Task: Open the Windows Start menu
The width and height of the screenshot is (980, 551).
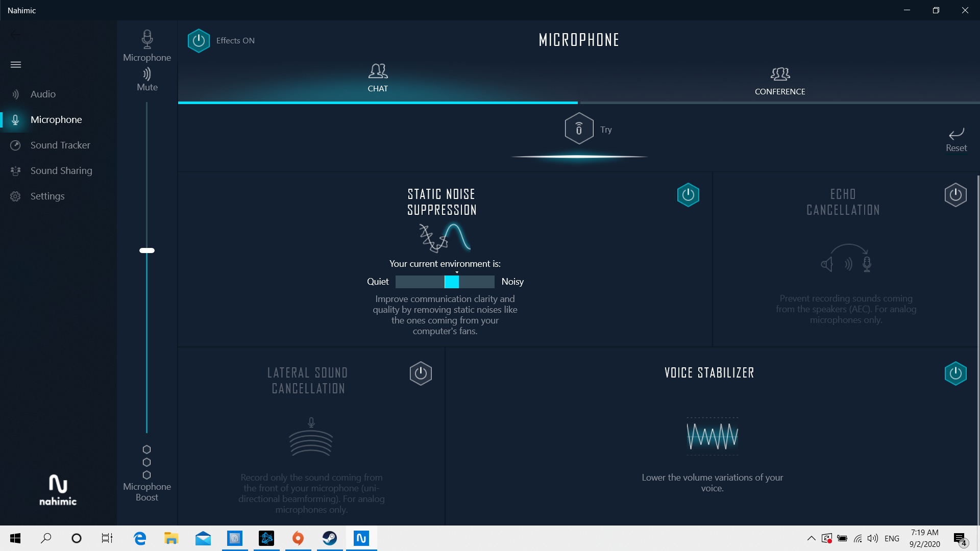Action: (x=15, y=538)
